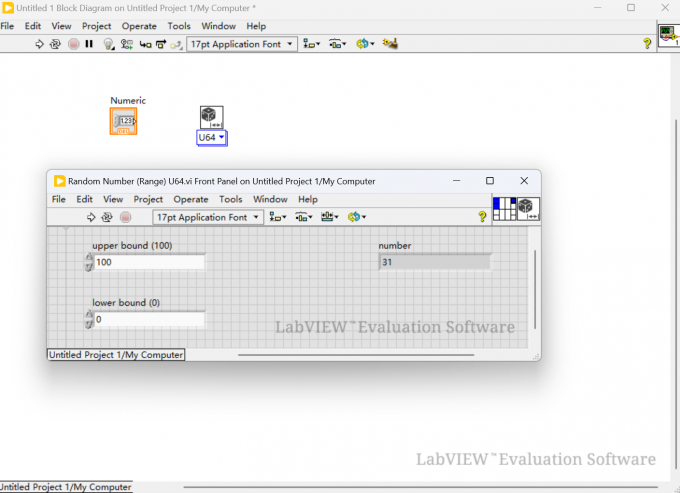The width and height of the screenshot is (680, 493).
Task: Click the Run arrow in block diagram toolbar
Action: coord(39,44)
